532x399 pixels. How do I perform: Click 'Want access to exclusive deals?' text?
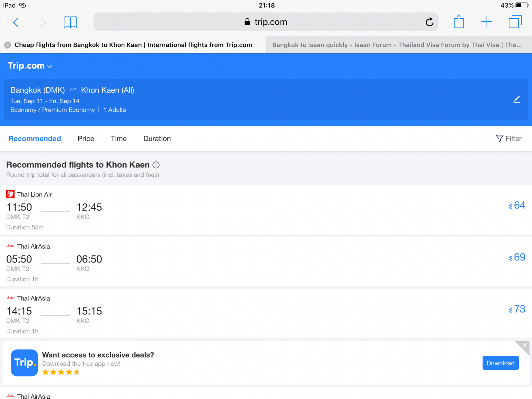coord(98,355)
